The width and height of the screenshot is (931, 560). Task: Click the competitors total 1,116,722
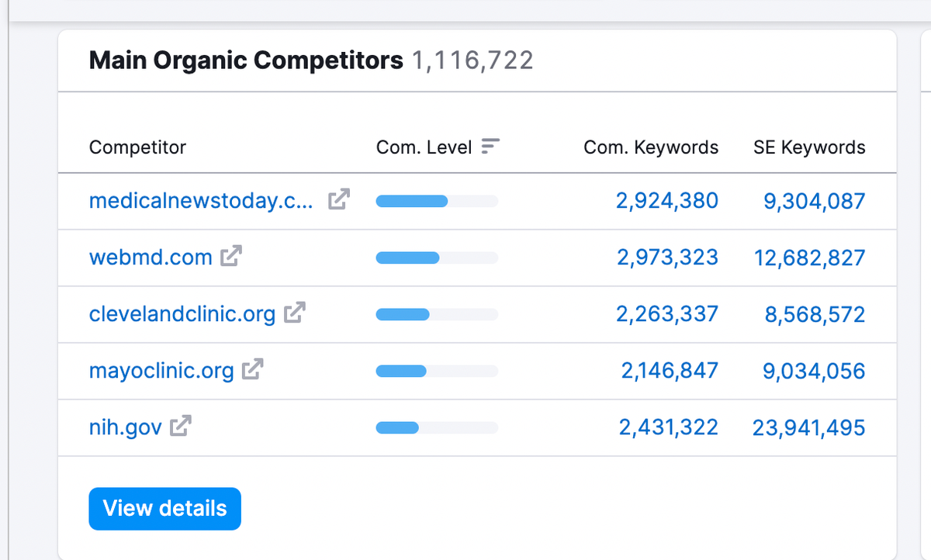(x=472, y=60)
